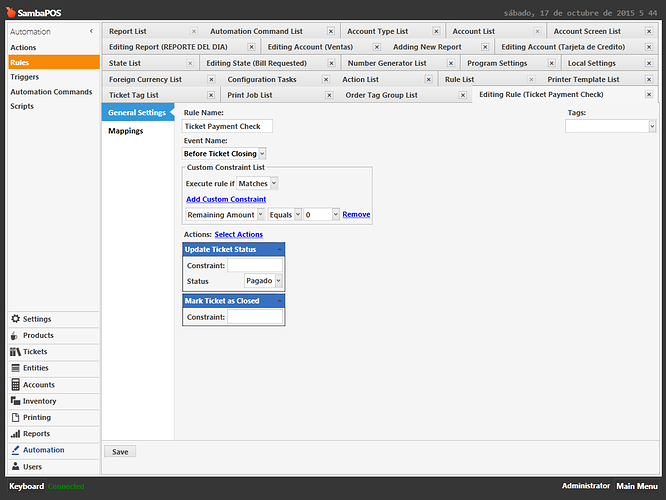
Task: Close the Adding New Report tab
Action: pos(485,47)
